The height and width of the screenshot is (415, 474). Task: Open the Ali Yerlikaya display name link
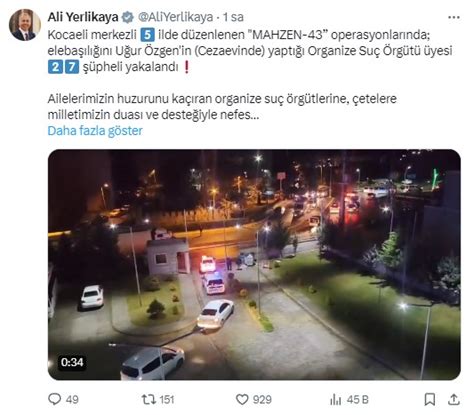[83, 17]
